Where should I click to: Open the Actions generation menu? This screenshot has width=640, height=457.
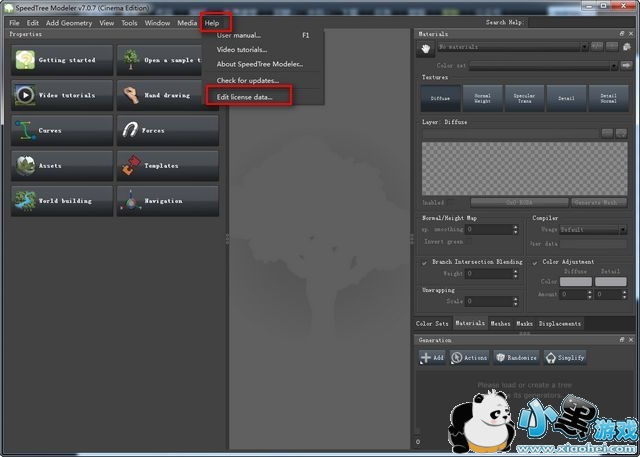469,357
